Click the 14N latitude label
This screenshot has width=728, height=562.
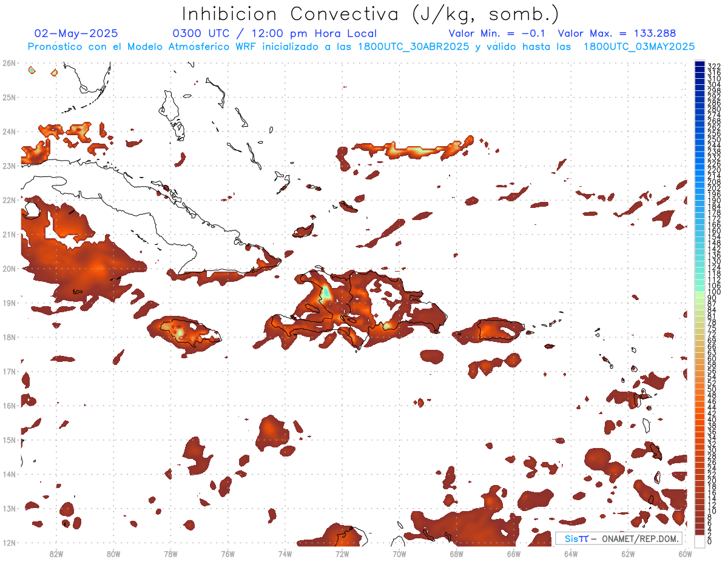8,474
